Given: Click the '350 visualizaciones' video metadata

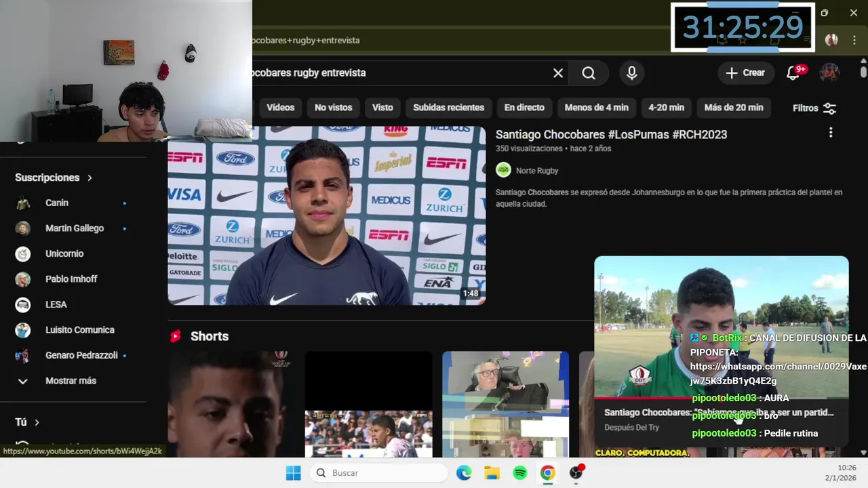Looking at the screenshot, I should click(x=529, y=148).
